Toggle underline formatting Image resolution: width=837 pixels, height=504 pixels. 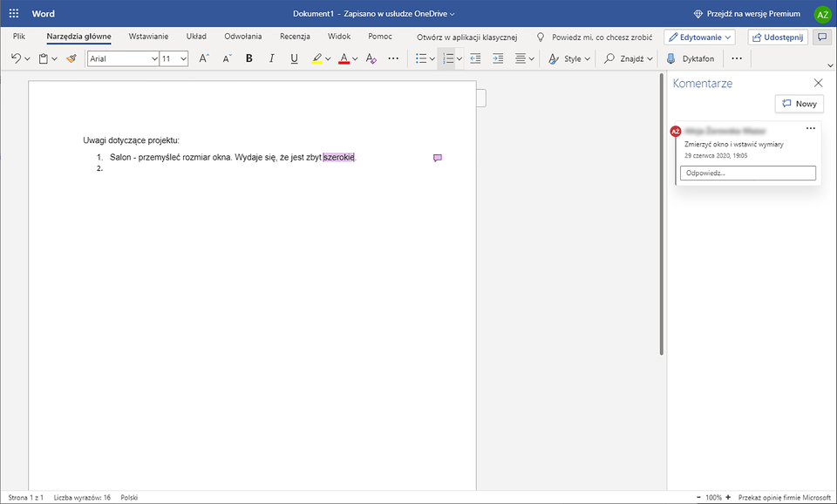[294, 58]
